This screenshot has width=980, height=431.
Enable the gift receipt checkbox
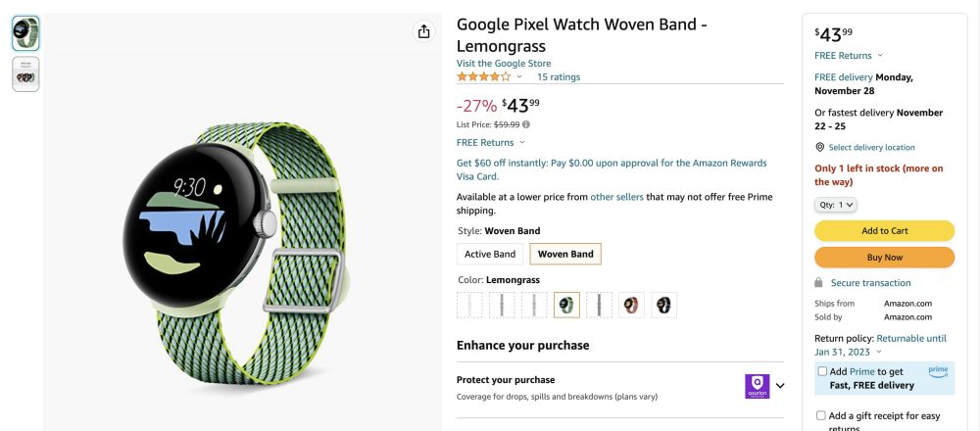tap(822, 415)
